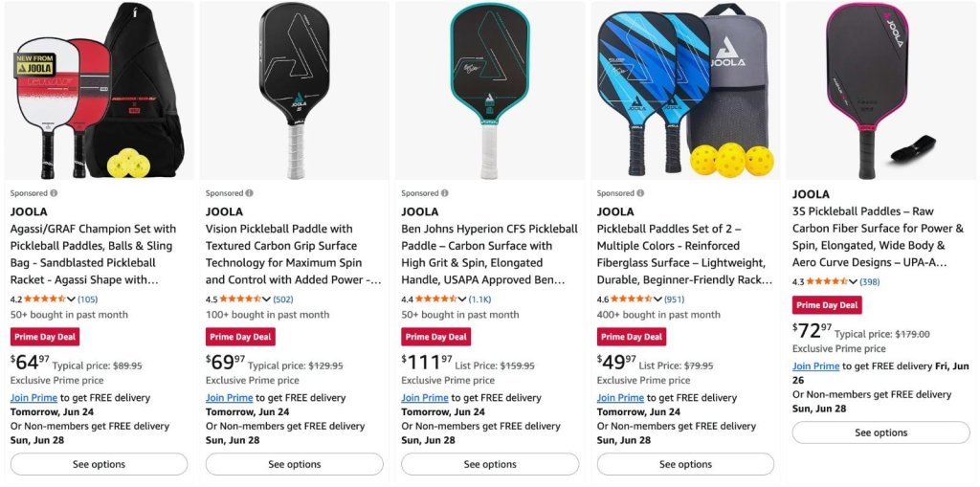The image size is (980, 487).
Task: Click Join Prime link under $72.97 price
Action: click(815, 366)
